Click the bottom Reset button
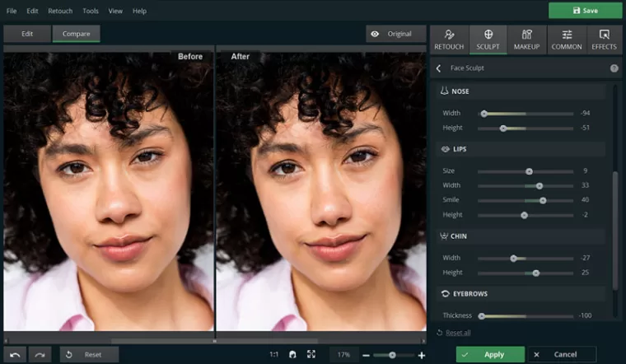Image resolution: width=626 pixels, height=364 pixels. tap(90, 355)
